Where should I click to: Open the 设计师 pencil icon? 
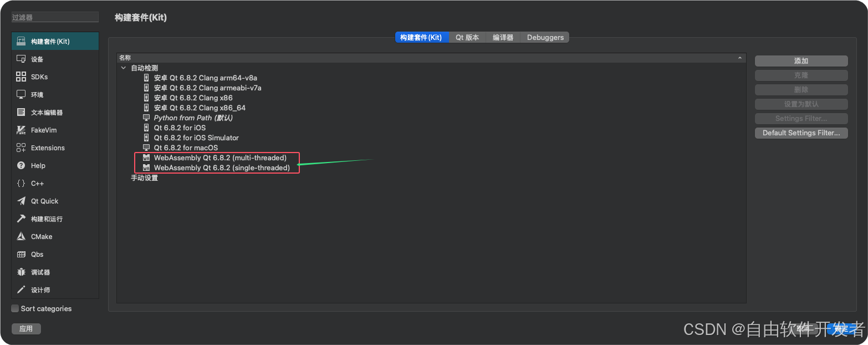click(21, 290)
